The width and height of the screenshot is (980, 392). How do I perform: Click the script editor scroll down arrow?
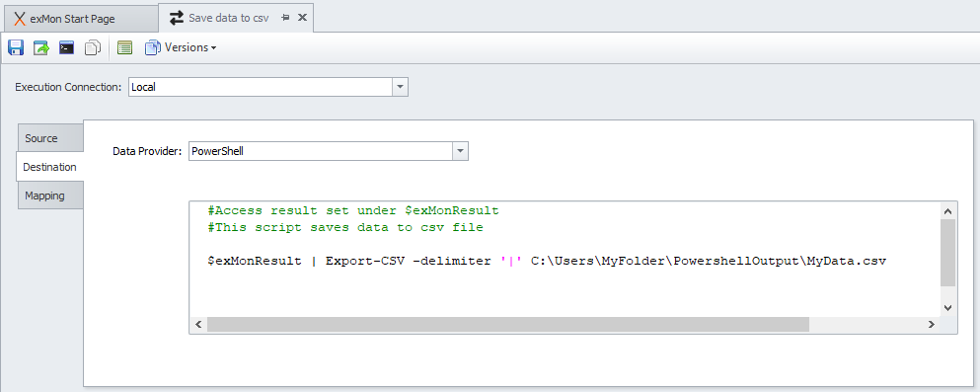tap(947, 308)
